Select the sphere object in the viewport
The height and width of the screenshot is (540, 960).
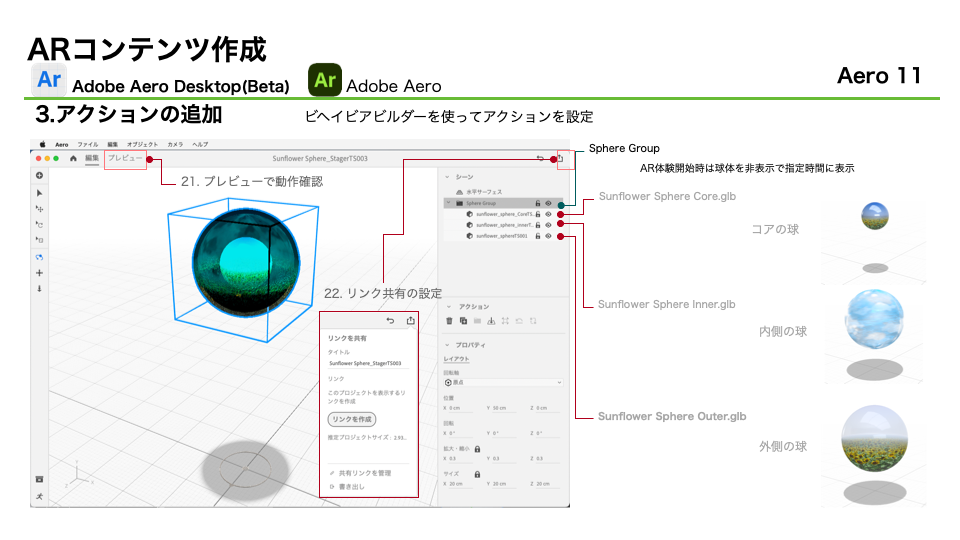246,262
